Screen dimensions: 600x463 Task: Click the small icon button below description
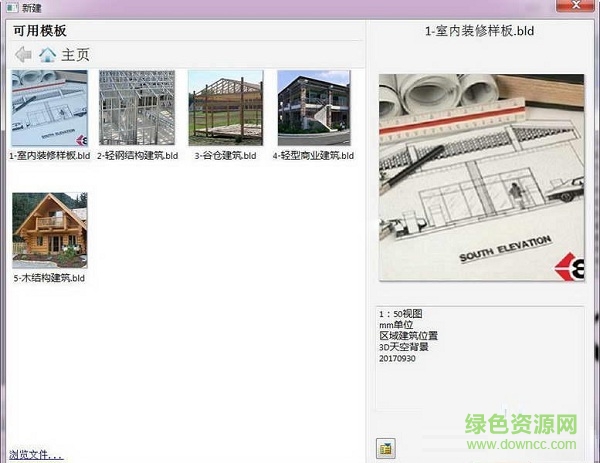tap(384, 449)
